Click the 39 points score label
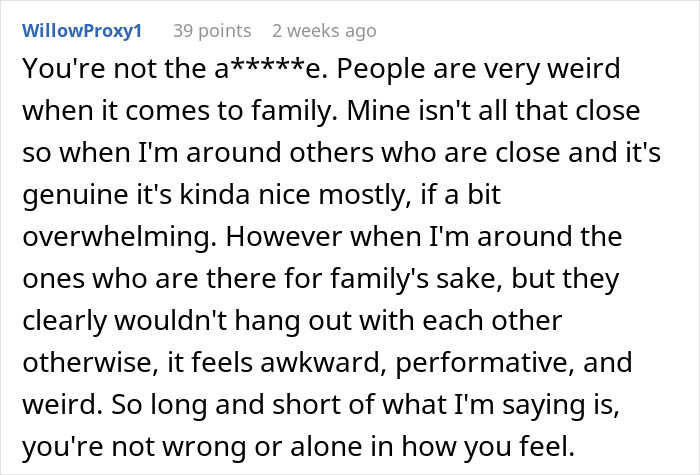Viewport: 700px width, 475px height. (212, 31)
